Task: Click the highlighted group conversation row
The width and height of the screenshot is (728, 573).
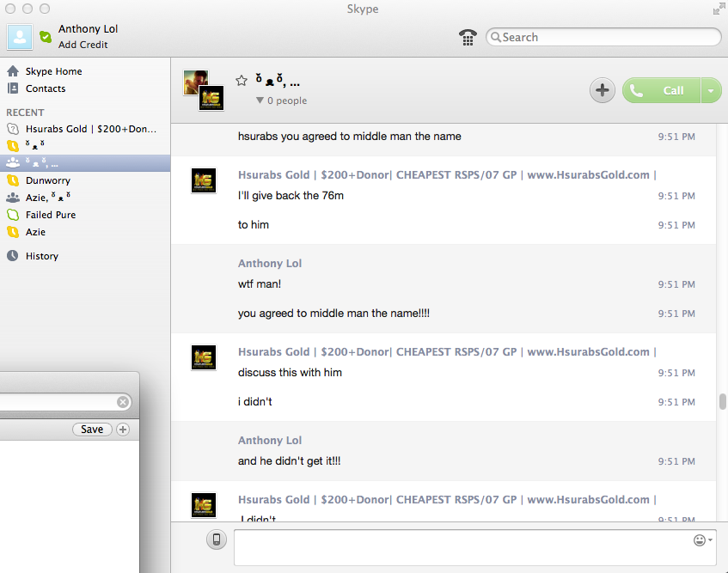Action: (85, 163)
